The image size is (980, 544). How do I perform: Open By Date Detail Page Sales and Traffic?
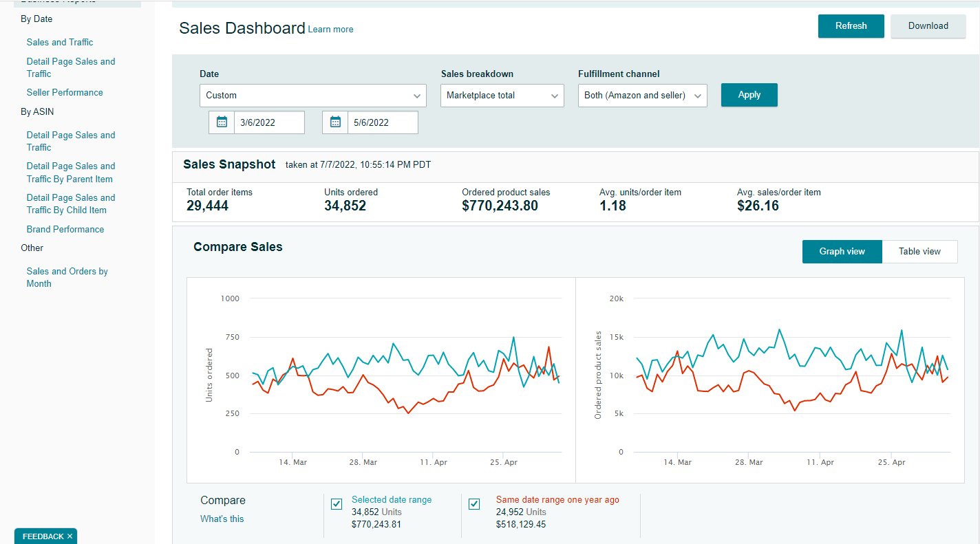pos(71,67)
